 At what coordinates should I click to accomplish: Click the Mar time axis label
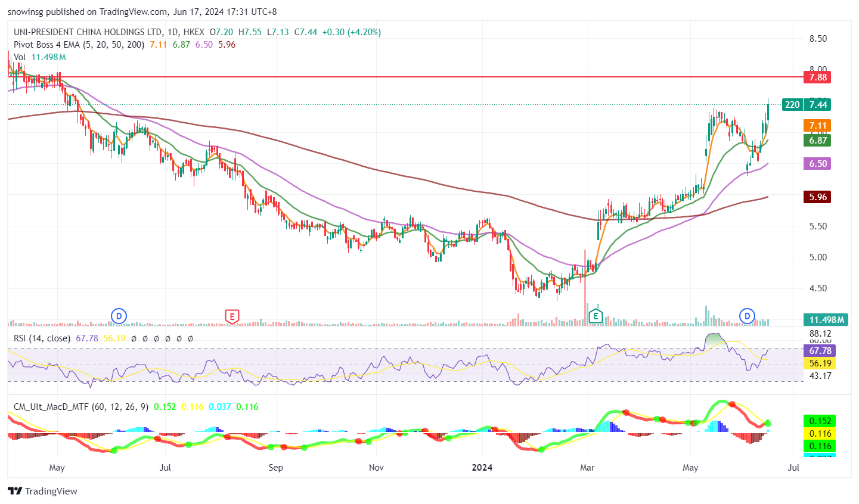point(587,467)
